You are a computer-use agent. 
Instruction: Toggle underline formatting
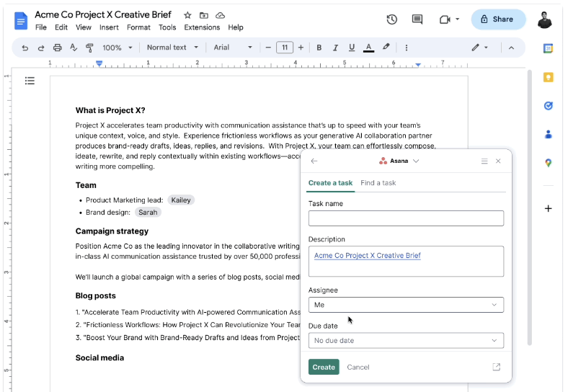coord(351,48)
